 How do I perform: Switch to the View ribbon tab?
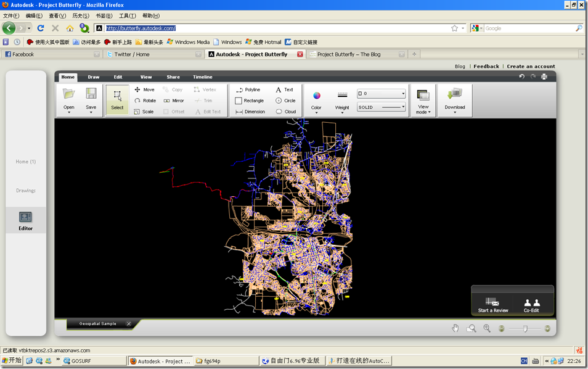(146, 77)
